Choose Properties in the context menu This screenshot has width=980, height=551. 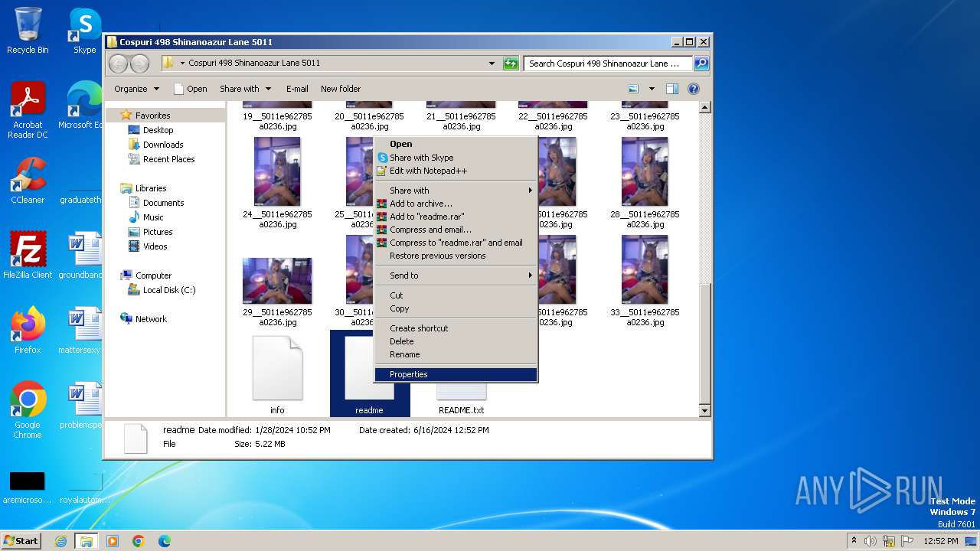(x=456, y=374)
